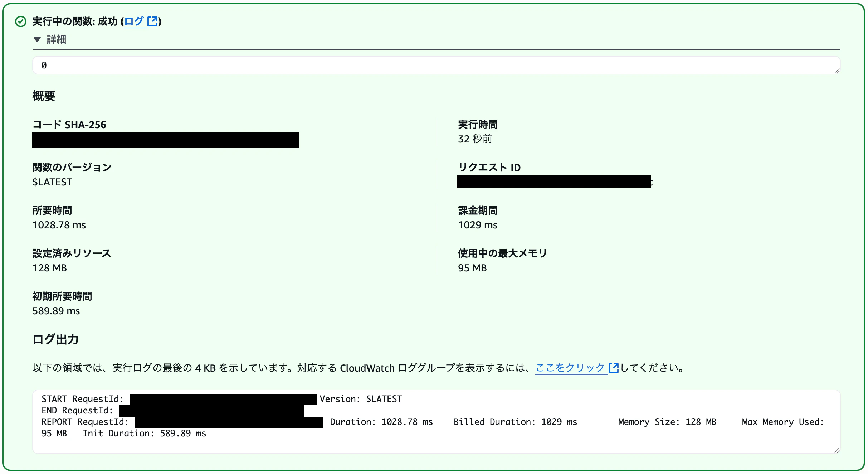Click the $LATEST function version value
The image size is (868, 474).
click(x=52, y=182)
